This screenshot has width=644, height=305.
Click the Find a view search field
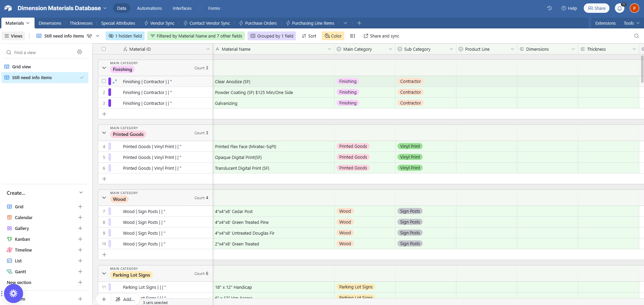pyautogui.click(x=40, y=52)
